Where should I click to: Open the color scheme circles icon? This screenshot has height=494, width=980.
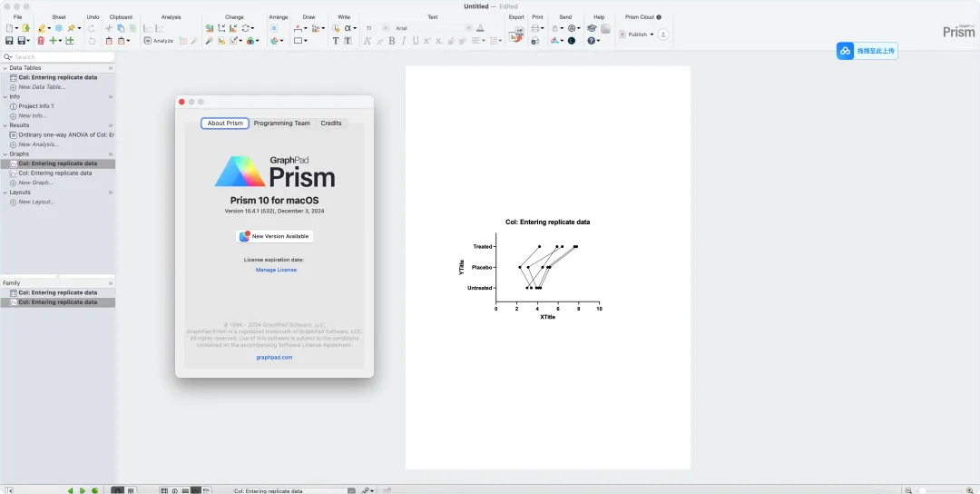(x=250, y=41)
